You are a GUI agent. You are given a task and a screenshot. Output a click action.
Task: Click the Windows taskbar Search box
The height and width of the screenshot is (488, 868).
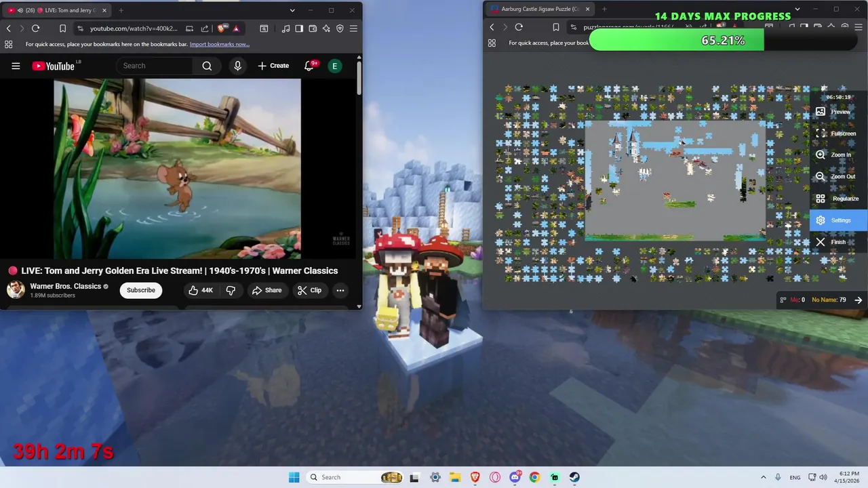click(x=355, y=477)
